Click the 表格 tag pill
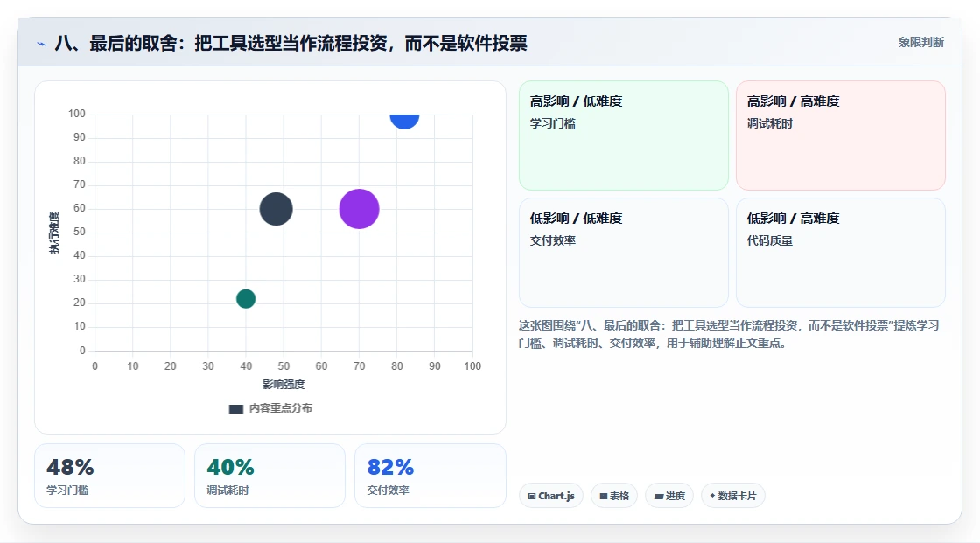This screenshot has width=980, height=543. coord(614,496)
